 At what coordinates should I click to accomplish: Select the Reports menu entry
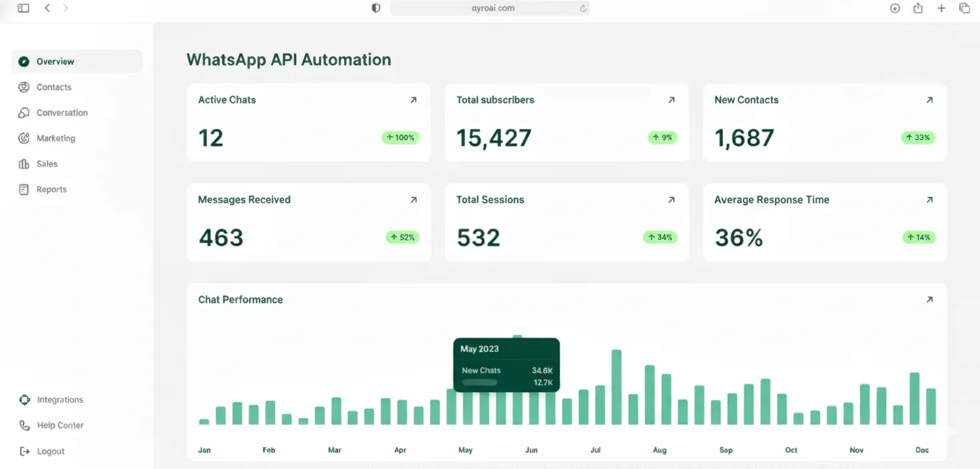click(x=52, y=189)
